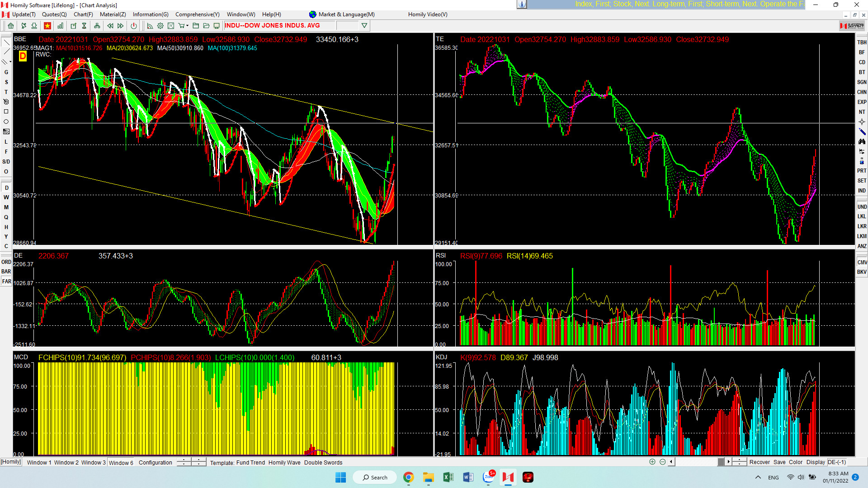
Task: Click the zoom out minus icon
Action: click(x=662, y=462)
